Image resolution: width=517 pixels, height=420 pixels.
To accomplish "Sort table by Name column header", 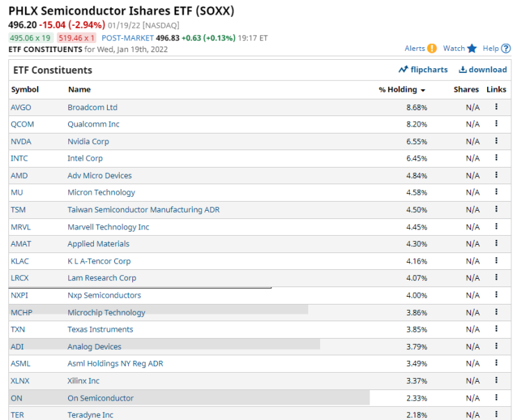I will coord(79,89).
